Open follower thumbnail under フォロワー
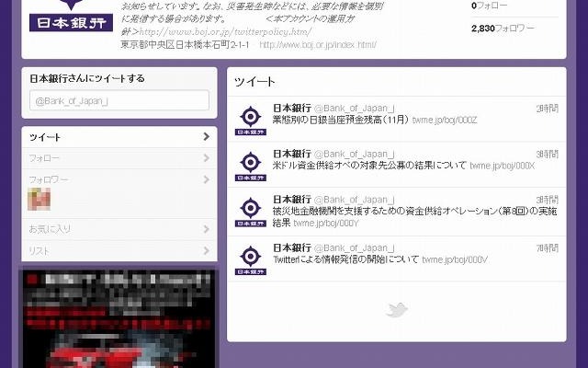 [39, 199]
